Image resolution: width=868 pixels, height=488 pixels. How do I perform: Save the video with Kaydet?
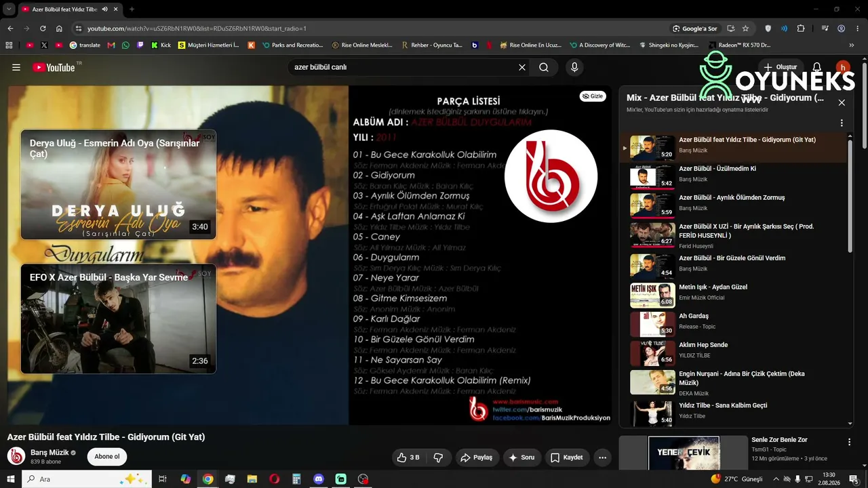pos(567,457)
